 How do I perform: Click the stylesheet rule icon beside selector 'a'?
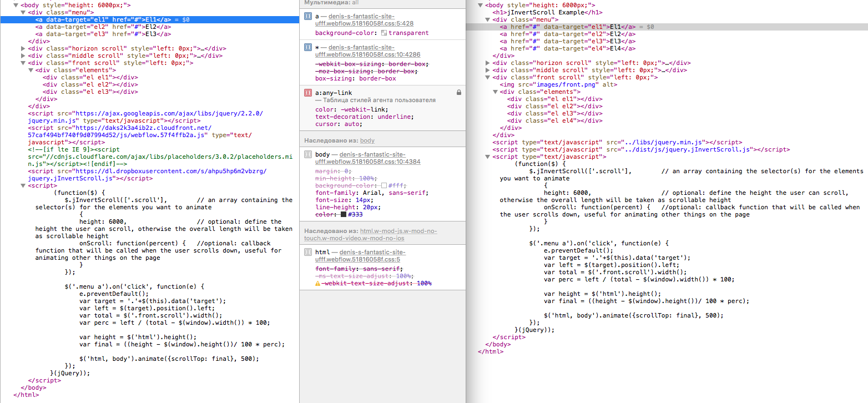(308, 17)
